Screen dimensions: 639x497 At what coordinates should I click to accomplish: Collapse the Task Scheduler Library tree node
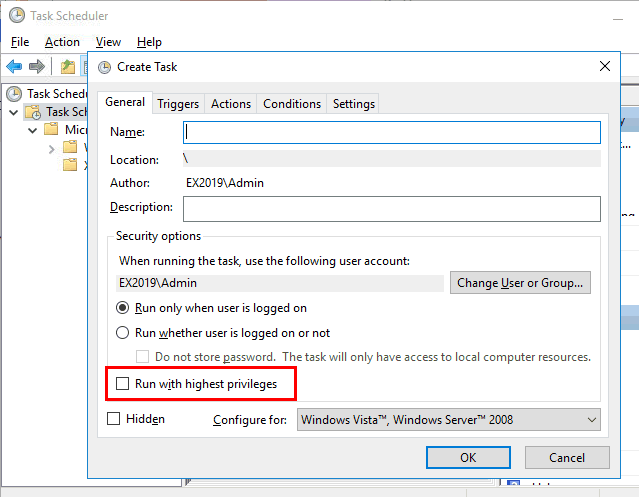(13, 112)
